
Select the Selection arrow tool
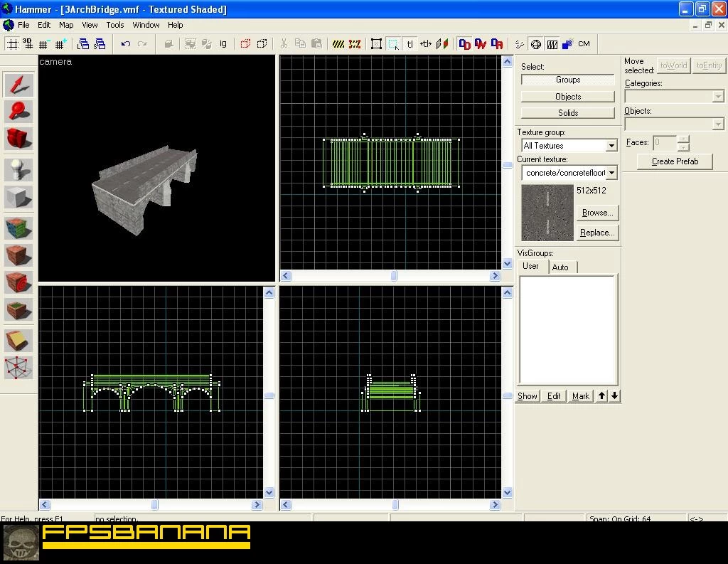(x=18, y=85)
